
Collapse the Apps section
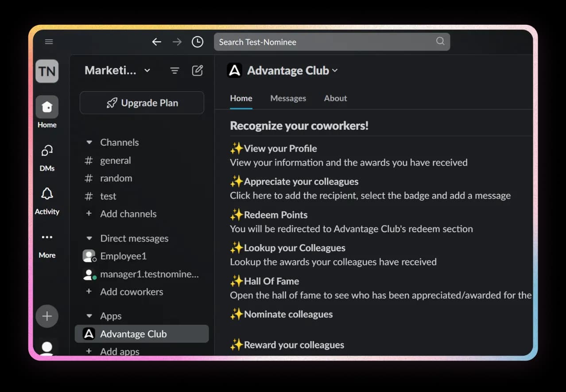click(89, 316)
